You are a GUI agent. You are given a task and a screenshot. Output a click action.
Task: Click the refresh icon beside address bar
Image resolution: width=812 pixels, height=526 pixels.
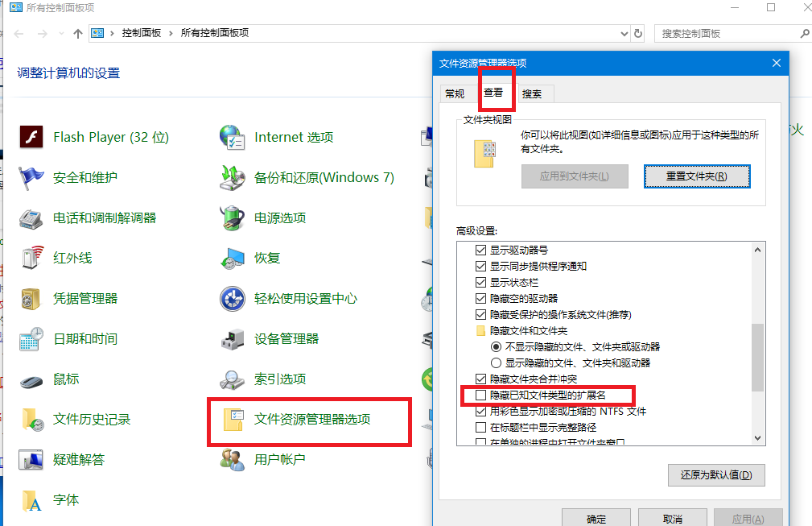click(638, 34)
